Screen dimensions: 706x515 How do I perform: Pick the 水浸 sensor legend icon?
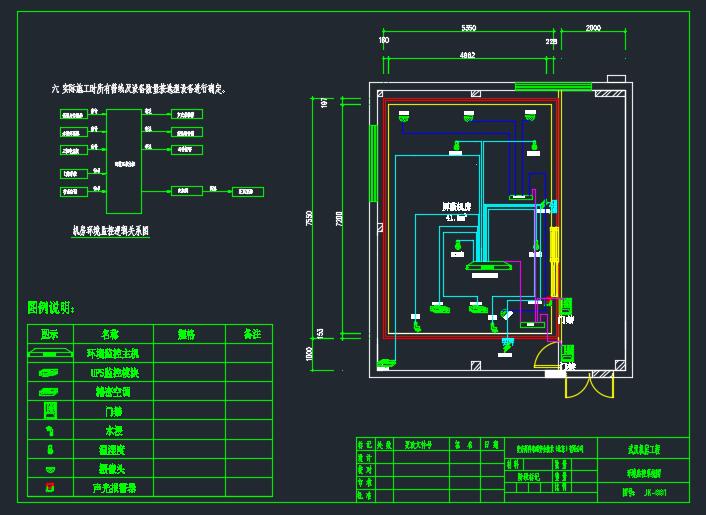[x=50, y=431]
